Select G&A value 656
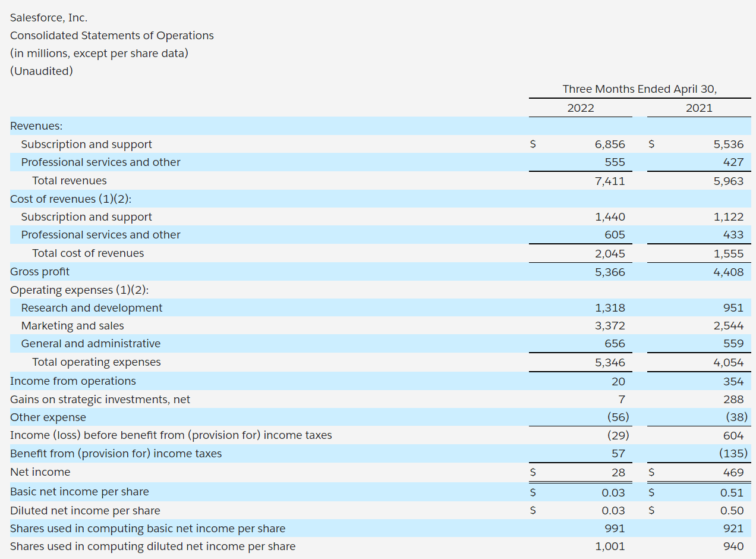 click(615, 344)
